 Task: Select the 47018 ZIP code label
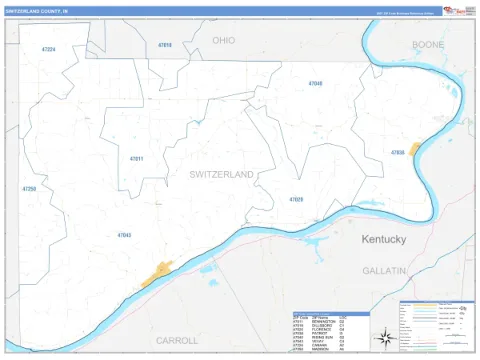pos(165,45)
